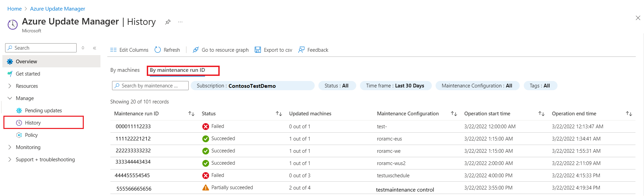Screen dimensions: 644x196
Task: Open the Status : All filter
Action: (x=337, y=86)
